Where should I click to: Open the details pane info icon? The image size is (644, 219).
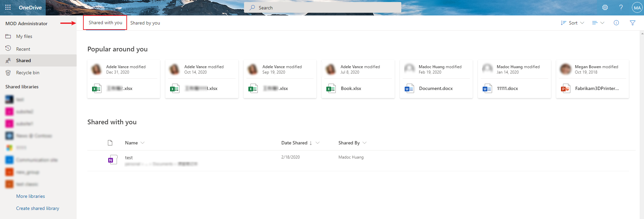pyautogui.click(x=616, y=23)
